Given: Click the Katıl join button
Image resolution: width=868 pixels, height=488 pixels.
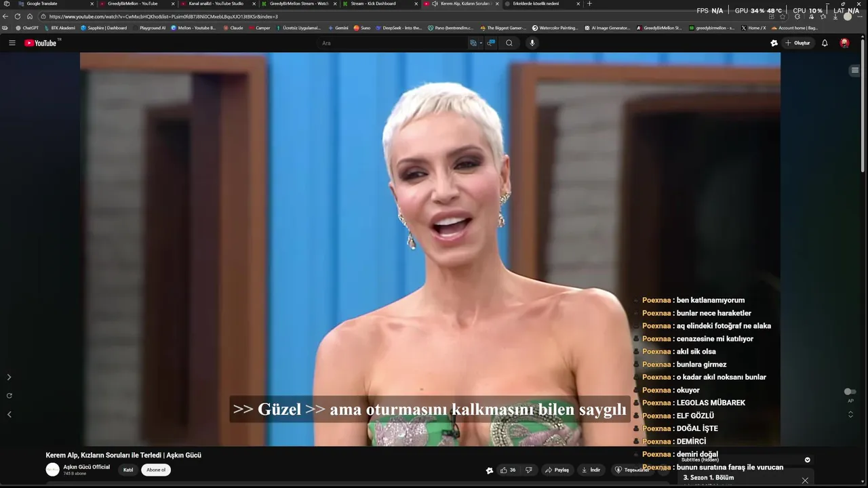Looking at the screenshot, I should 128,470.
